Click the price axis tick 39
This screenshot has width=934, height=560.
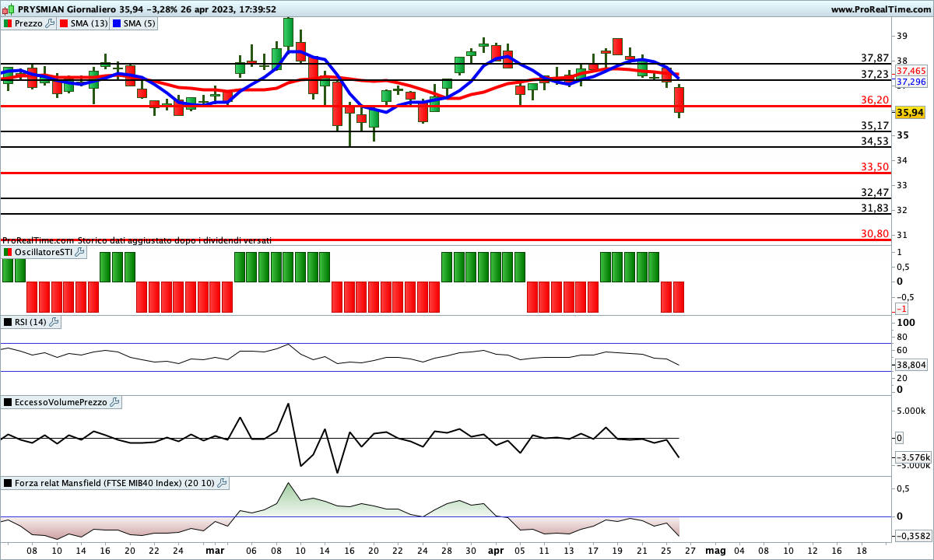tap(902, 36)
